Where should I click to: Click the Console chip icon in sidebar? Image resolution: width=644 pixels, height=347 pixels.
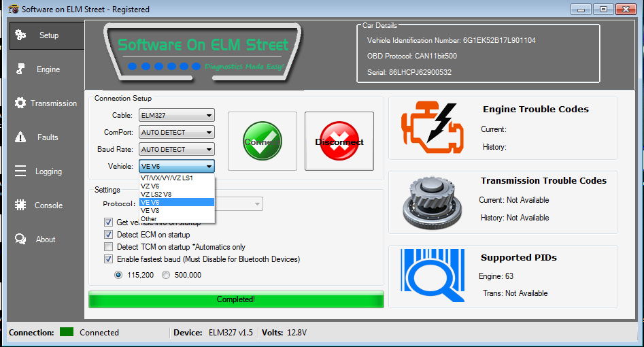tap(20, 205)
